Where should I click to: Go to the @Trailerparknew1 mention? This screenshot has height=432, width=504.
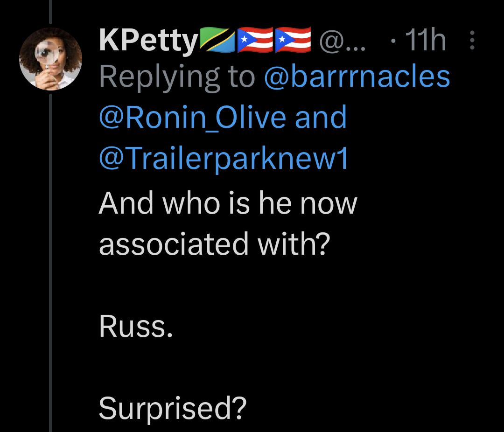(x=224, y=159)
